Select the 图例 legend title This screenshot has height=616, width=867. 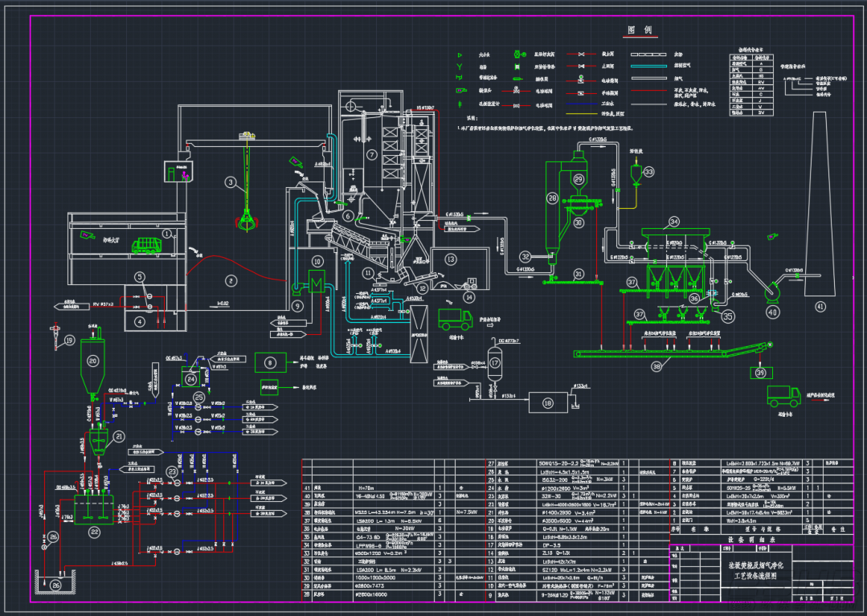(x=640, y=30)
